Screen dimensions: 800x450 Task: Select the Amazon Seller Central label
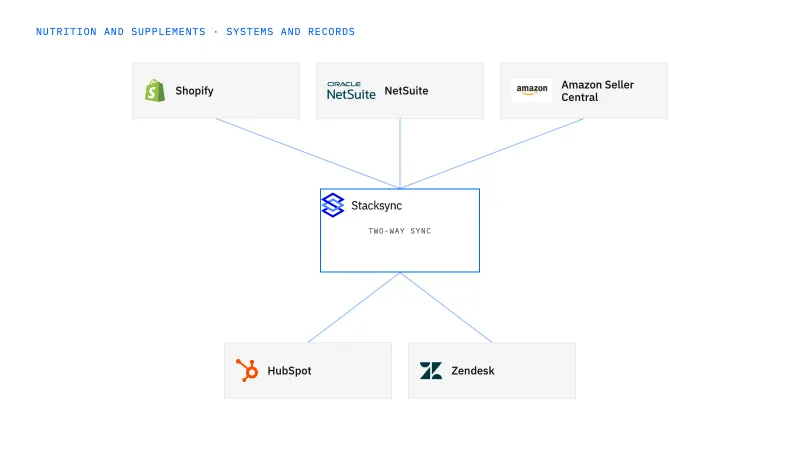(x=597, y=91)
